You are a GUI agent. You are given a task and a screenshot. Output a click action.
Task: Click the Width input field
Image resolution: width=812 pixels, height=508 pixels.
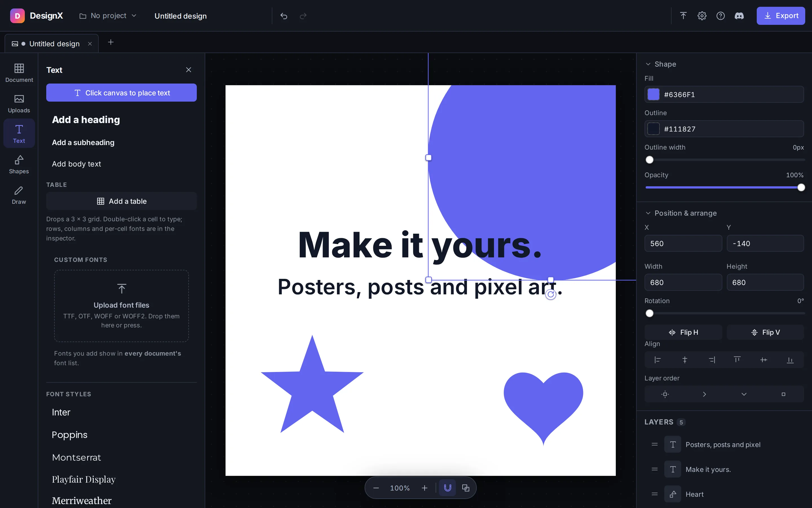pos(683,282)
